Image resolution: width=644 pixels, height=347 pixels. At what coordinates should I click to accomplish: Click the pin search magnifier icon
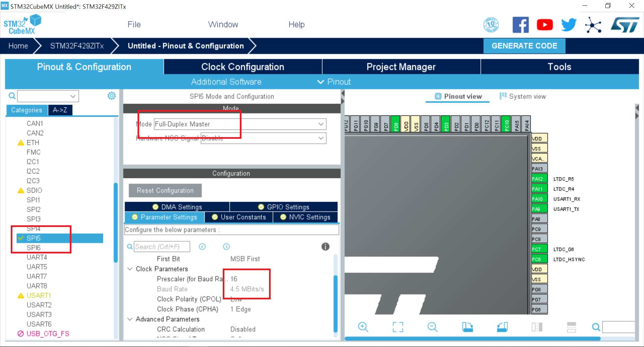(596, 327)
